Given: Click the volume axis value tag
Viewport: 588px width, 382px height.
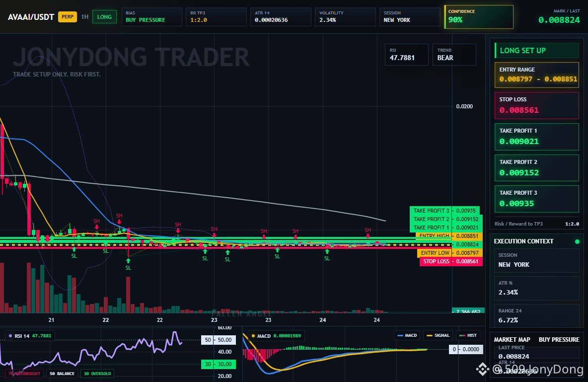Looking at the screenshot, I should pos(468,310).
